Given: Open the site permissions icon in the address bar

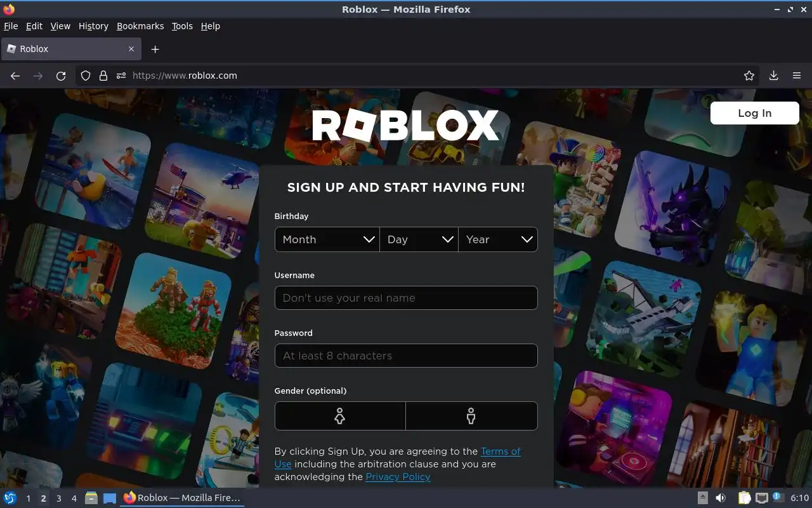Looking at the screenshot, I should pyautogui.click(x=121, y=76).
